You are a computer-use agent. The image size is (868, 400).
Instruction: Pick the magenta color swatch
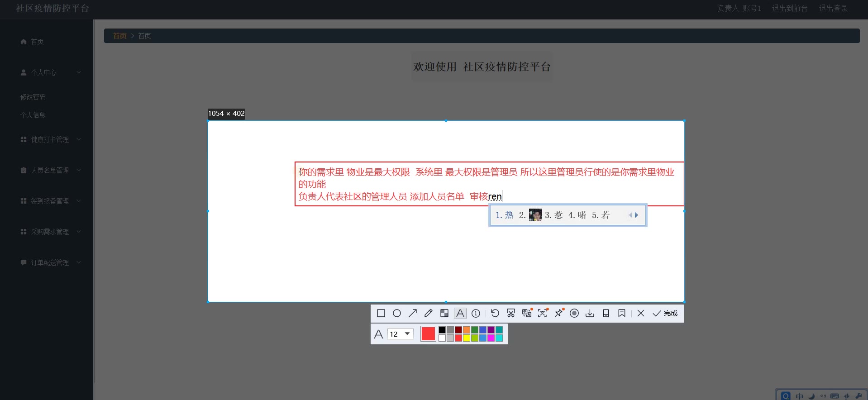coord(491,338)
